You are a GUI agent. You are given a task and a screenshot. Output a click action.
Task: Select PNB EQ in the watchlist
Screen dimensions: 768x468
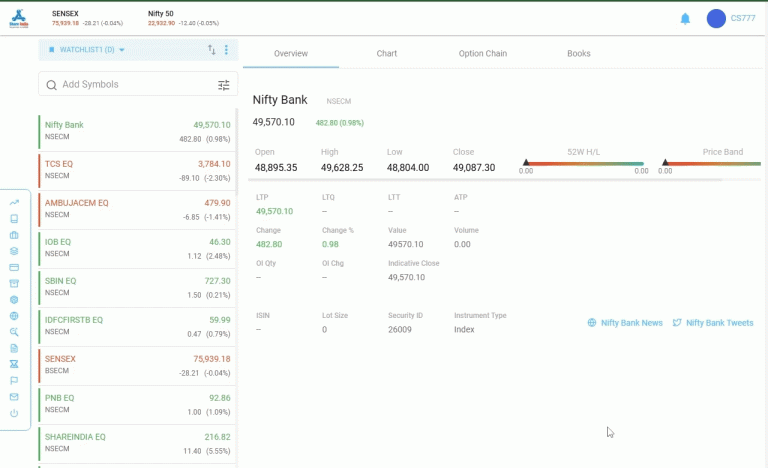click(137, 405)
